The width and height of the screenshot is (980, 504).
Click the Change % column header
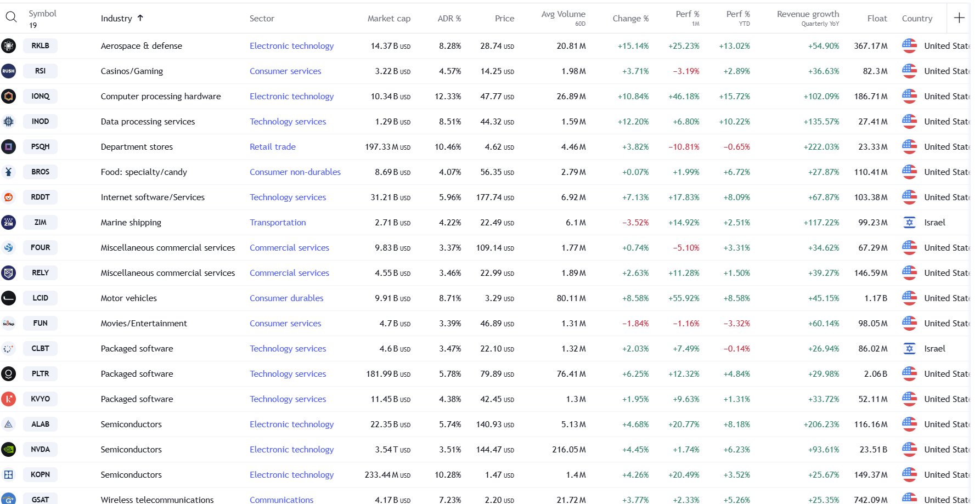[x=630, y=19]
